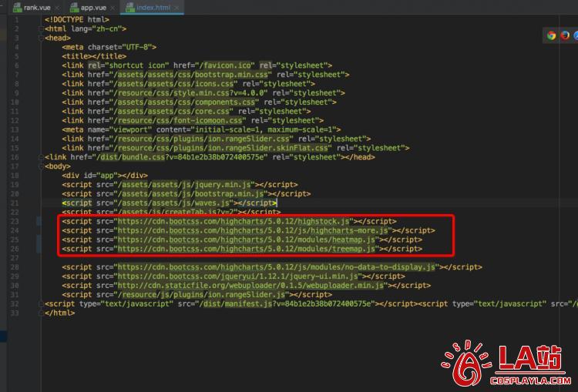578x392 pixels.
Task: Click the rank.vue file type icon
Action: coord(17,8)
